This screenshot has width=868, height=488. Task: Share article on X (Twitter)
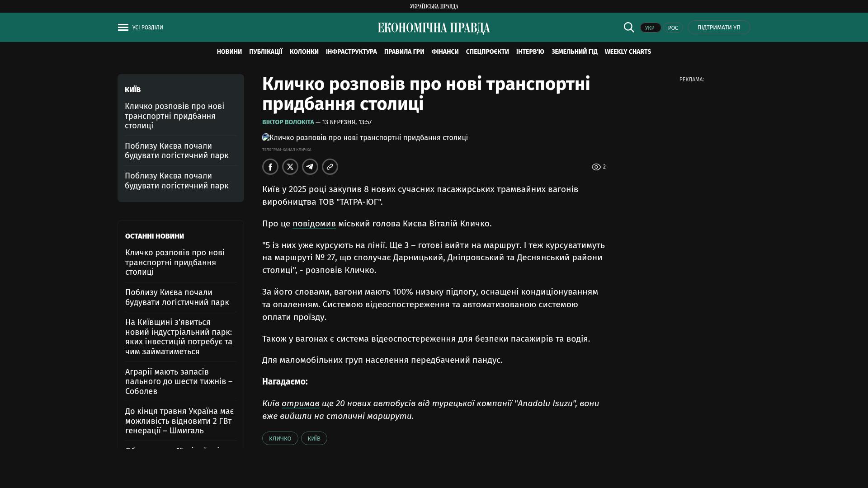pos(290,167)
